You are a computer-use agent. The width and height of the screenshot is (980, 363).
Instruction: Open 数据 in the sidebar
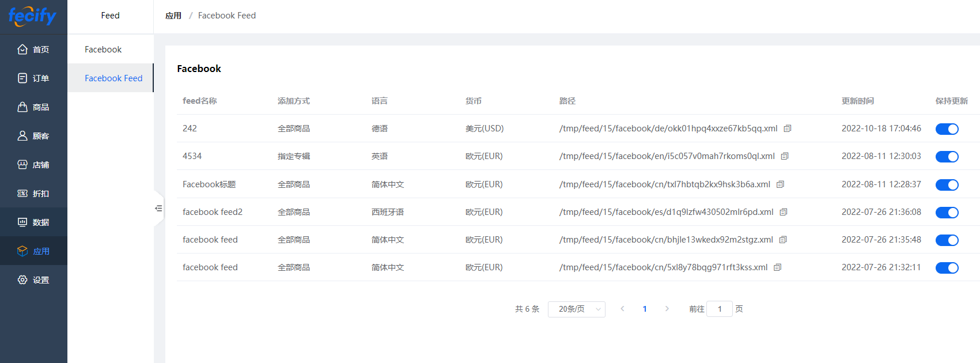click(x=33, y=222)
